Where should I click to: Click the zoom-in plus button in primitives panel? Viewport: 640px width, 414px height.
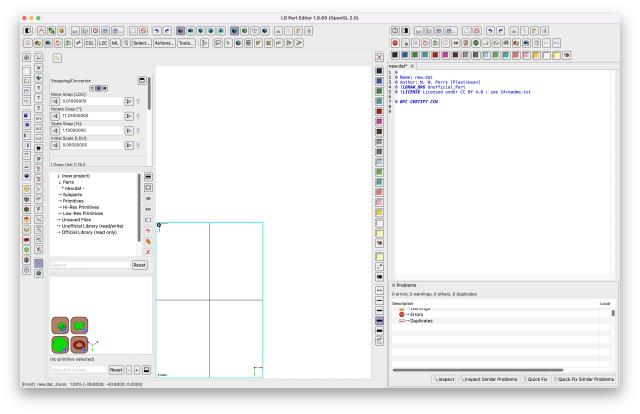(x=138, y=370)
